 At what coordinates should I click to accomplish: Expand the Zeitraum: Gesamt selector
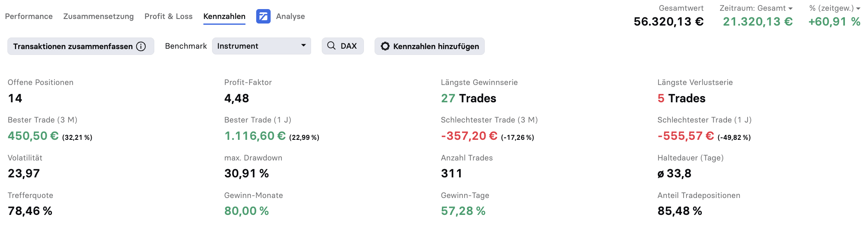coord(756,8)
